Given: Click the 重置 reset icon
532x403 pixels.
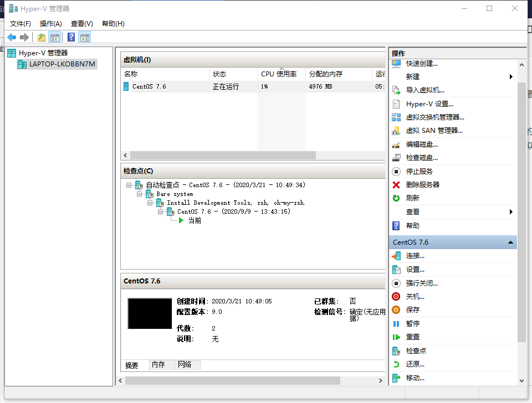Looking at the screenshot, I should click(x=396, y=337).
